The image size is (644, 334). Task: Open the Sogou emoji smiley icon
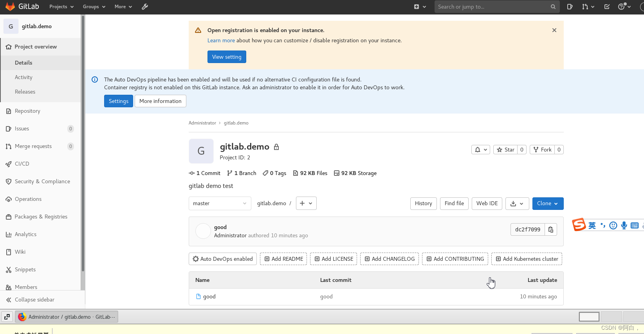tap(613, 225)
